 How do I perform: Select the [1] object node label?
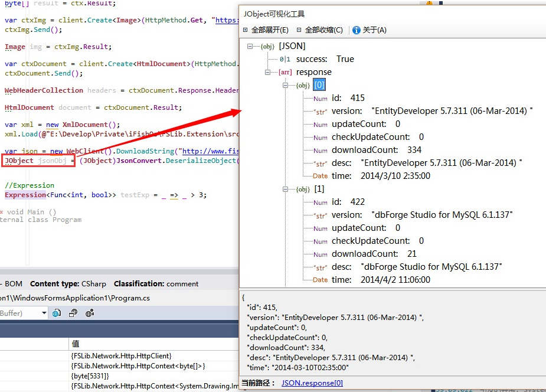319,189
